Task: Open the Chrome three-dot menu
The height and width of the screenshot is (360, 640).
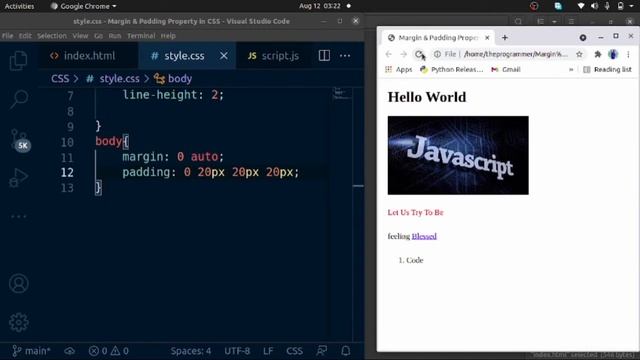Action: pyautogui.click(x=629, y=54)
